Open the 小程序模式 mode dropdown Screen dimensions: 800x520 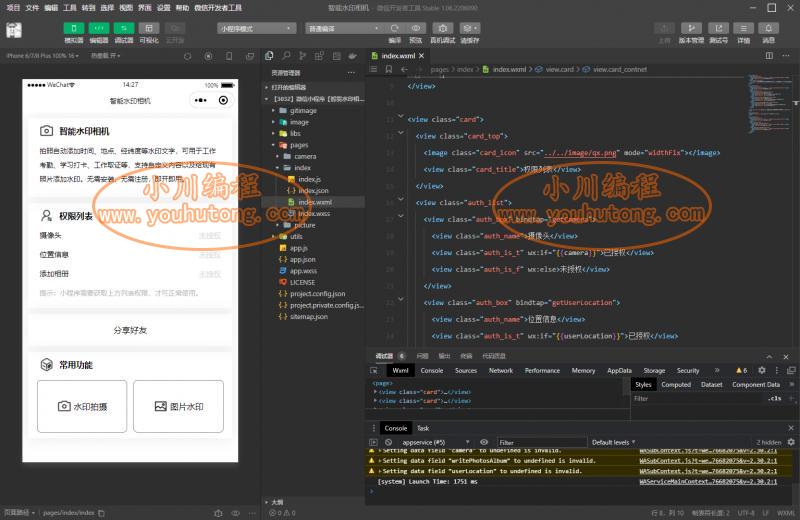point(257,29)
